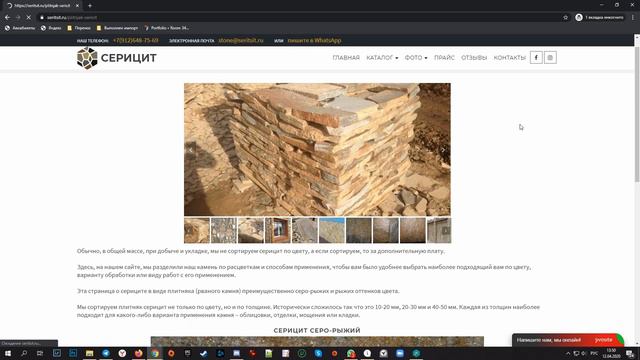Open Yandex Browser from the taskbar
The width and height of the screenshot is (640, 360).
pos(122,353)
